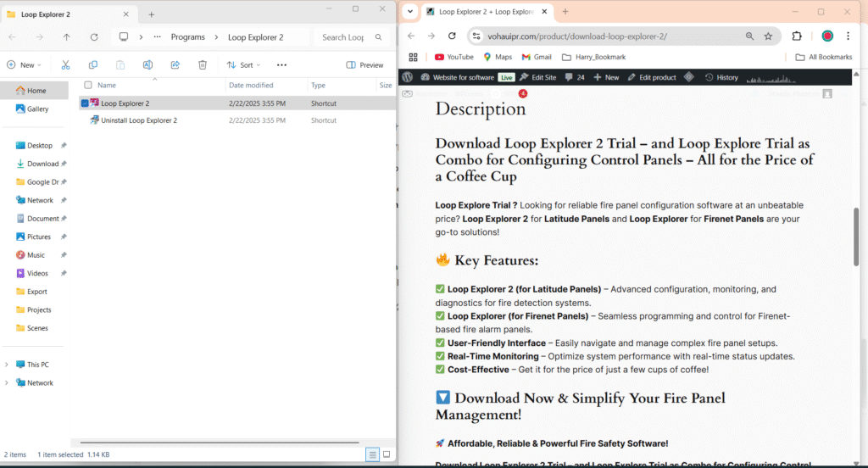Click the Copy icon in Explorer toolbar

coord(93,64)
